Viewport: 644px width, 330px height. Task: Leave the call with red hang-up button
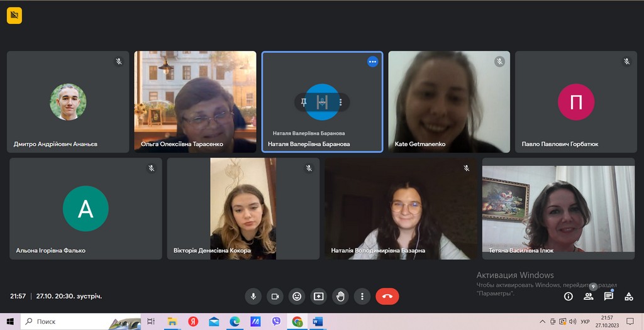click(387, 296)
